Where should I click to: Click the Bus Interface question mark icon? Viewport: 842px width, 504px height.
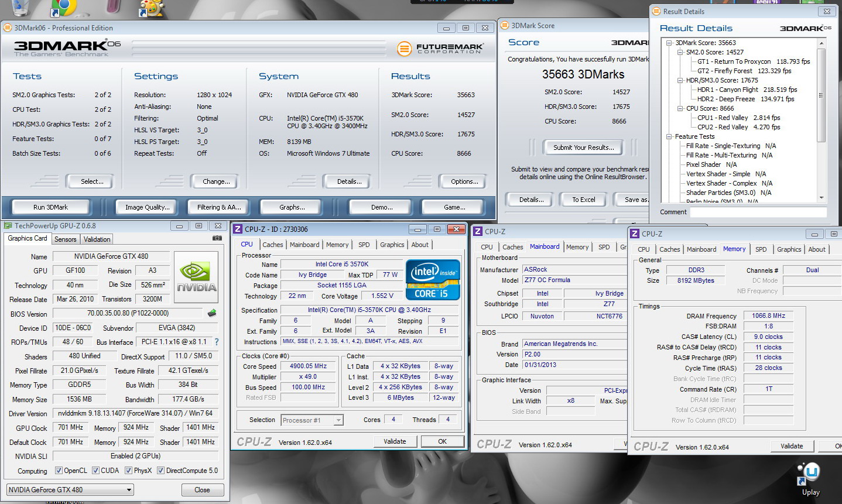tap(217, 342)
